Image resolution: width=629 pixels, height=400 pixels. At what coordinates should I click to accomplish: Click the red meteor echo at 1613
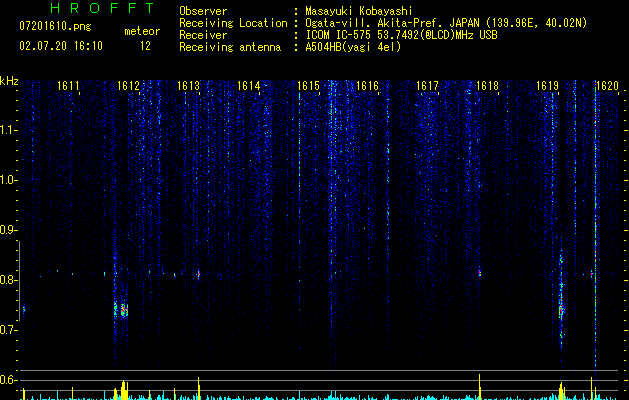(199, 274)
